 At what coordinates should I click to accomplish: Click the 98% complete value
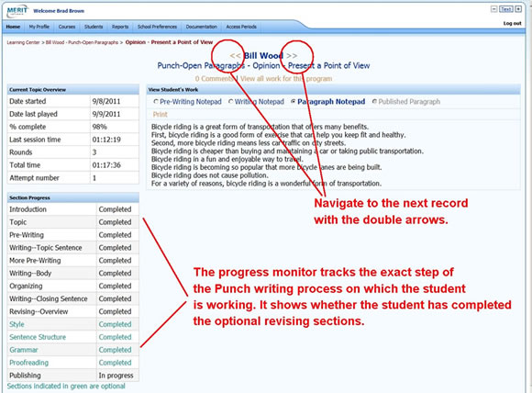(99, 127)
